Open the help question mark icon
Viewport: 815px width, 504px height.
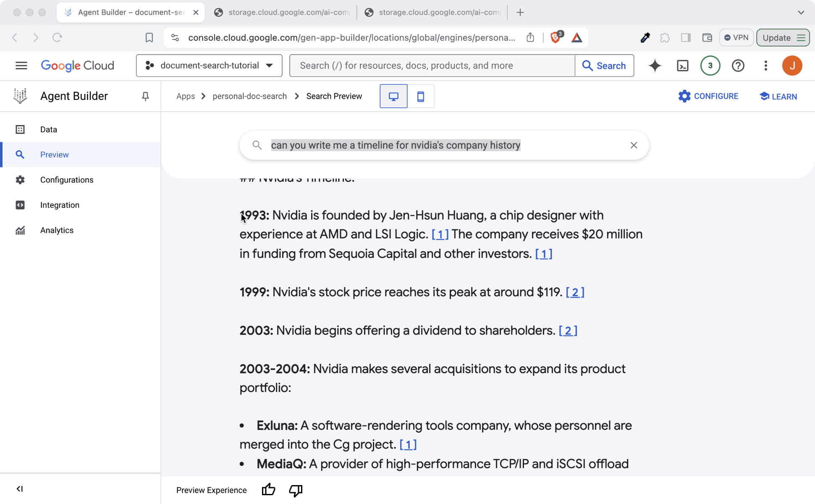pyautogui.click(x=738, y=65)
